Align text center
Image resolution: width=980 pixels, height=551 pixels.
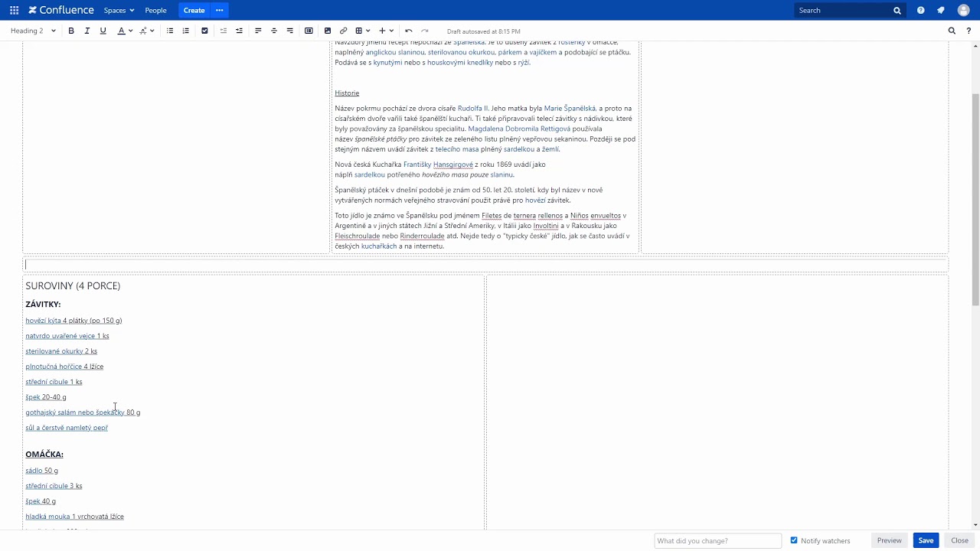[x=274, y=31]
